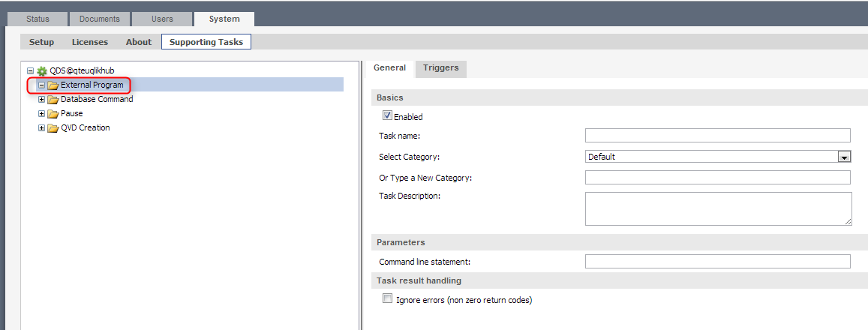Expand the Database Command node
The image size is (868, 330).
42,100
